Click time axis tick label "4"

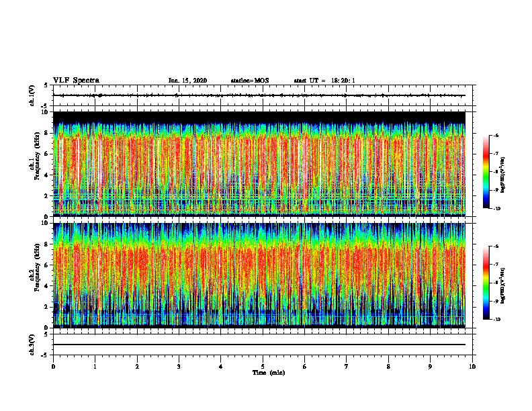tap(221, 367)
